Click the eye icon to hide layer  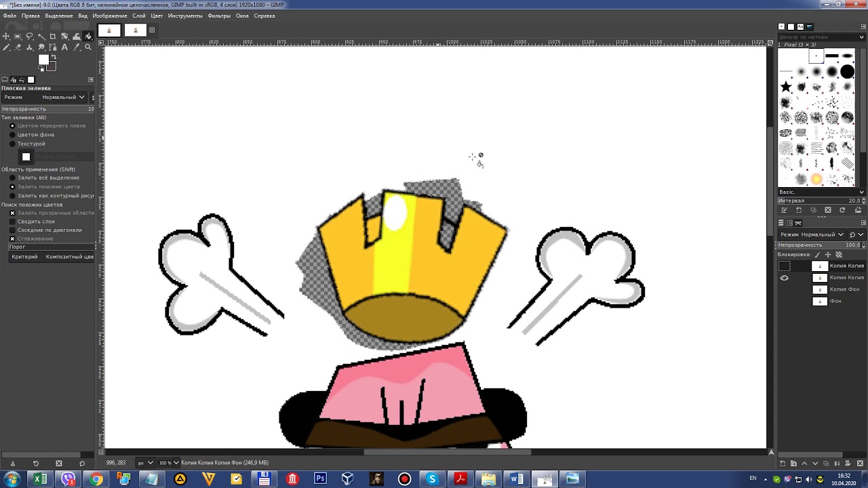tap(785, 278)
